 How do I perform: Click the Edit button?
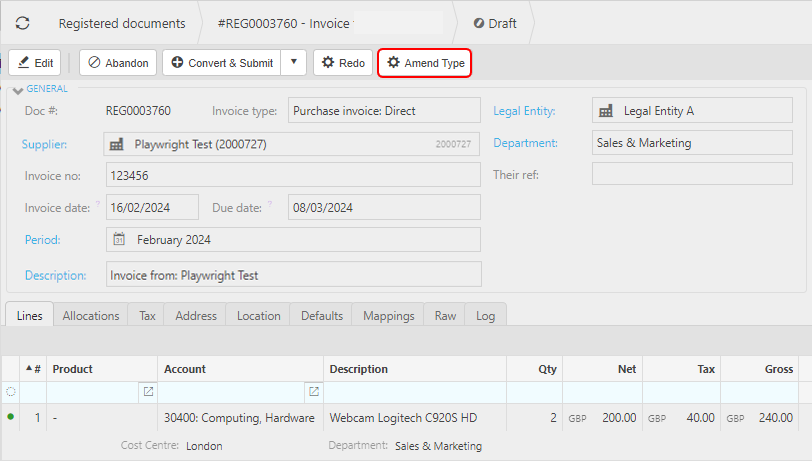[x=35, y=63]
